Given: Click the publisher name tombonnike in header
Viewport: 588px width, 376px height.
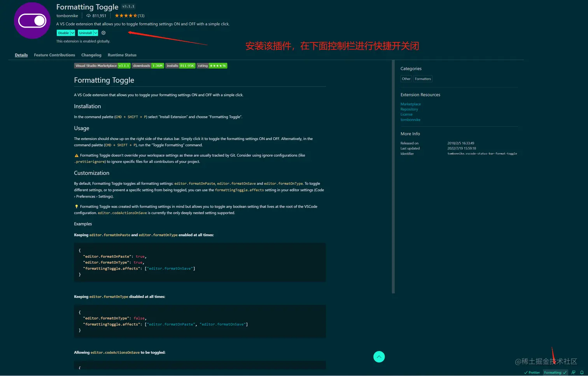Looking at the screenshot, I should coord(67,16).
